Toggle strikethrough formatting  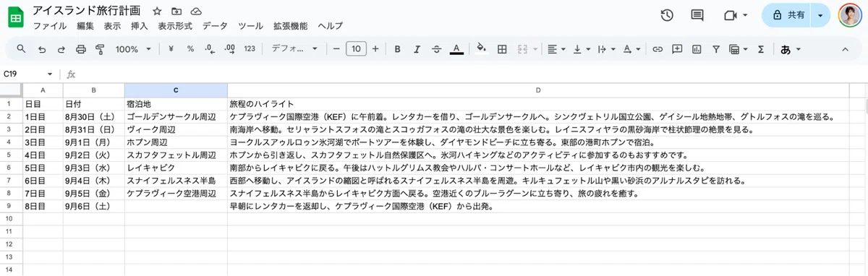pyautogui.click(x=436, y=49)
